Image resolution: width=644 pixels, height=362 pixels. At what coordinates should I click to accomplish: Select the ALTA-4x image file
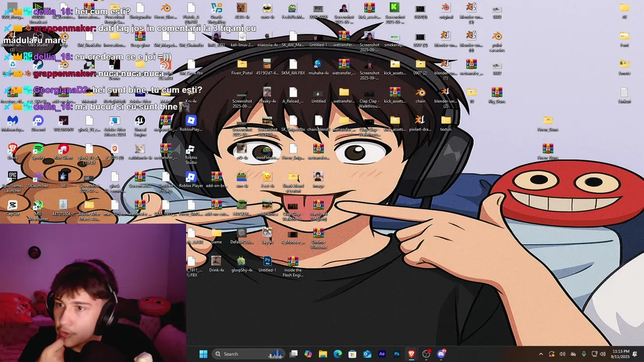242,11
